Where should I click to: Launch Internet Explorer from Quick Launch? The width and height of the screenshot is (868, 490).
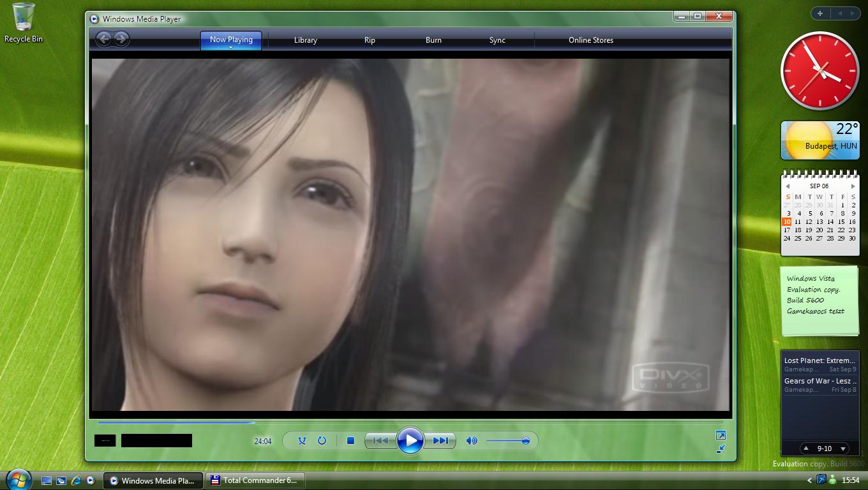[x=76, y=480]
